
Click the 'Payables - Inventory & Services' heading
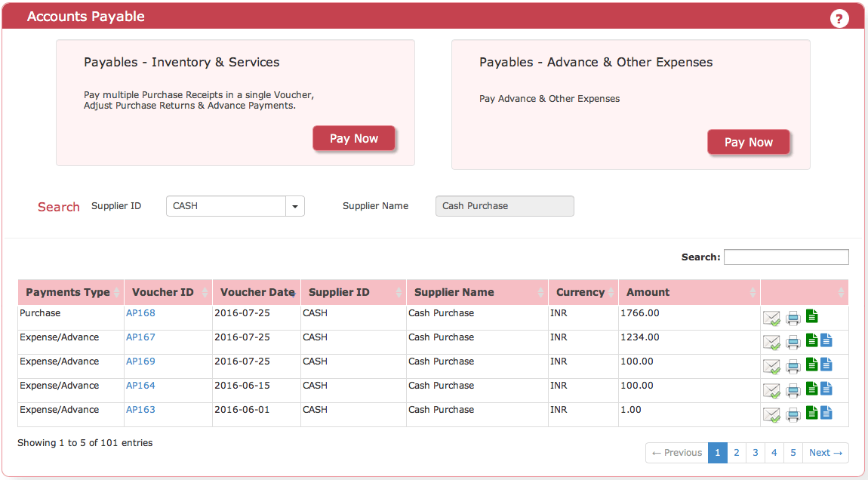click(182, 62)
